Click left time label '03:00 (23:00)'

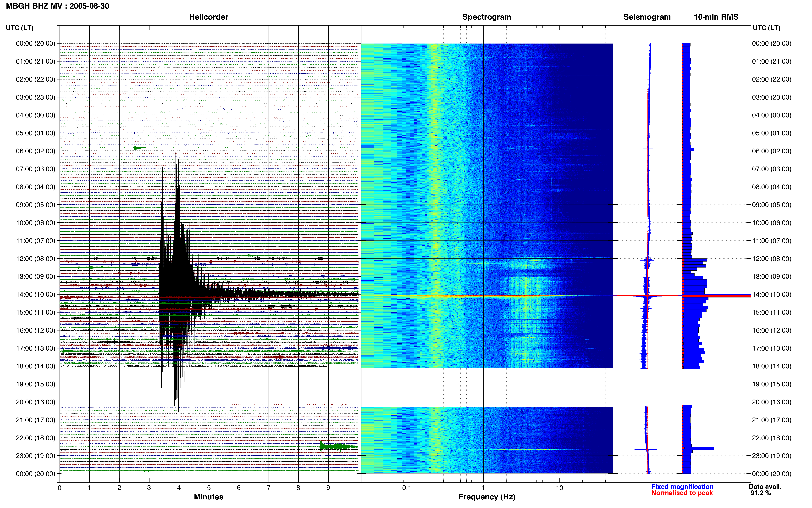pos(36,97)
